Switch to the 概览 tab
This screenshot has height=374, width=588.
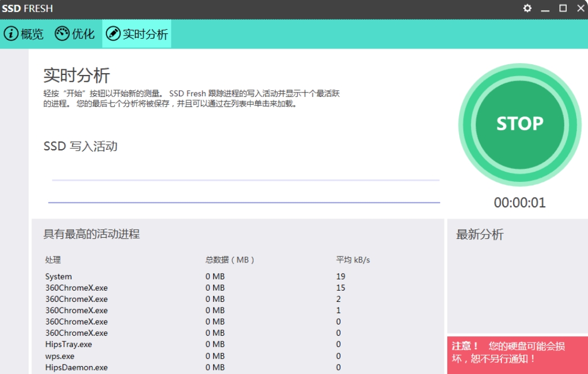(x=27, y=34)
